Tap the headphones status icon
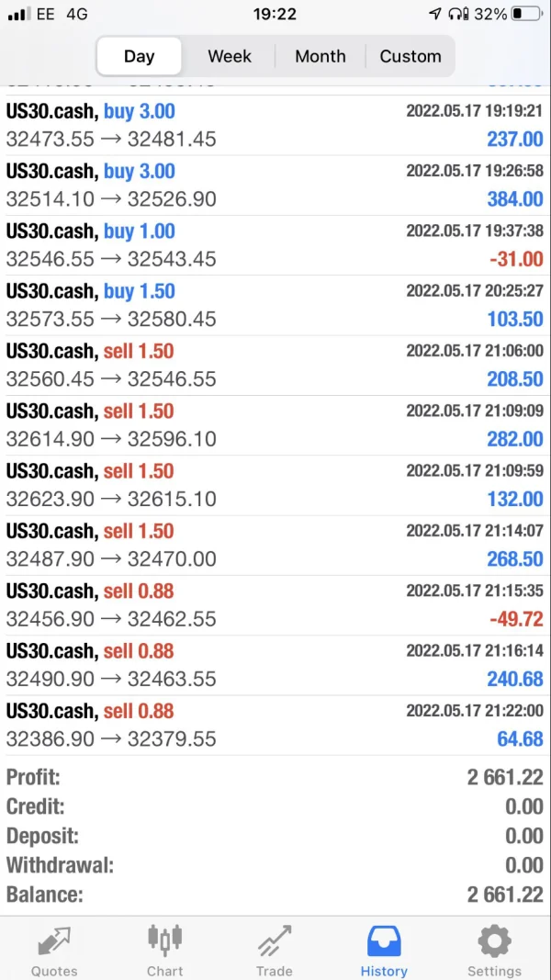 tap(458, 15)
